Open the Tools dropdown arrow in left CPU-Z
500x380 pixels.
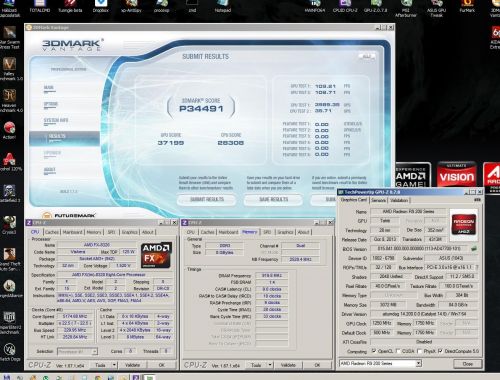(114, 365)
